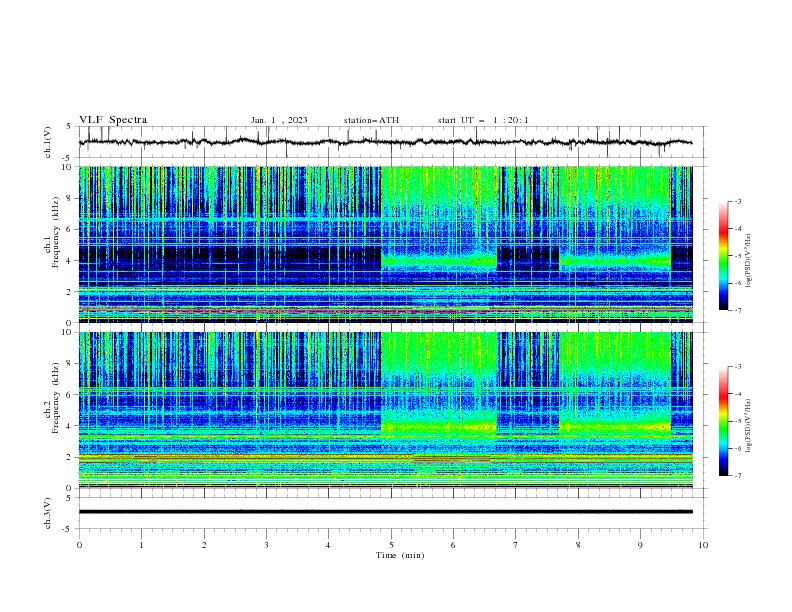Click the "ch.1(V)" waveform axis label

tap(48, 142)
